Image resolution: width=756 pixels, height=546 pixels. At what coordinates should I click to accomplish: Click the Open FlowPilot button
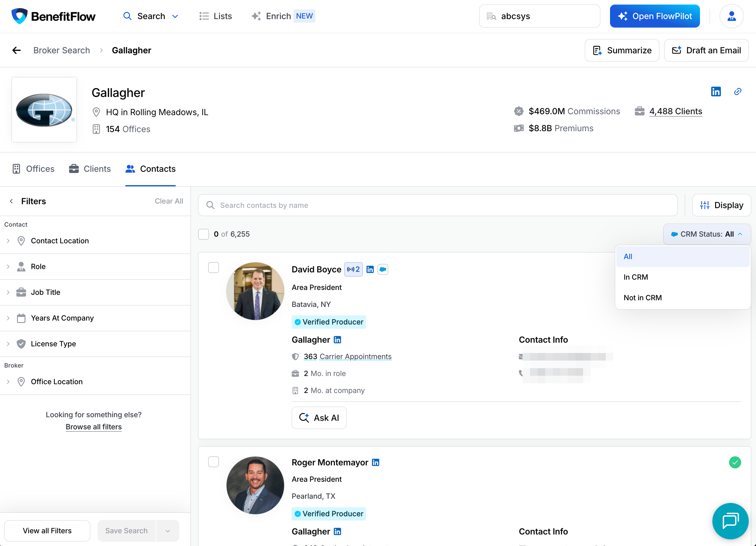(655, 16)
